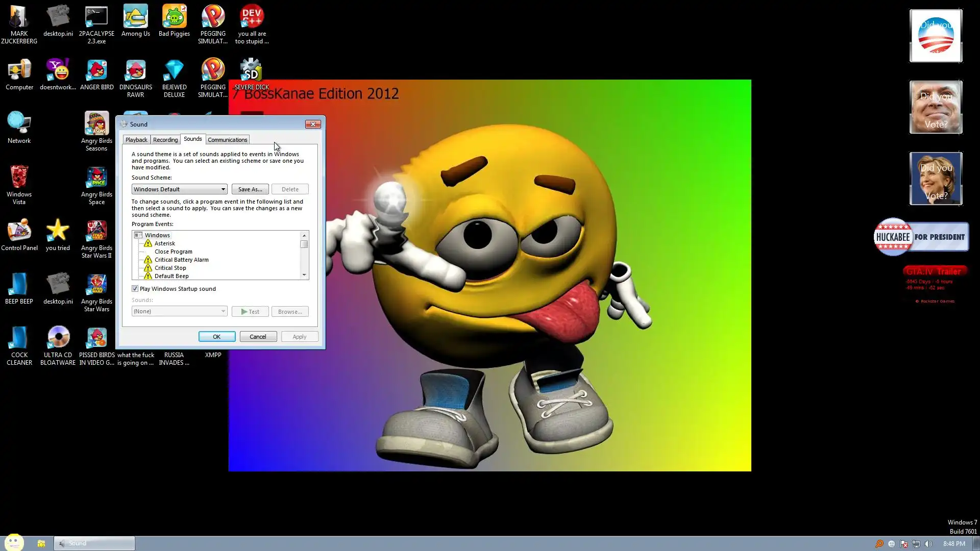The width and height of the screenshot is (980, 551).
Task: Select the Critical Stop program event
Action: pos(170,268)
